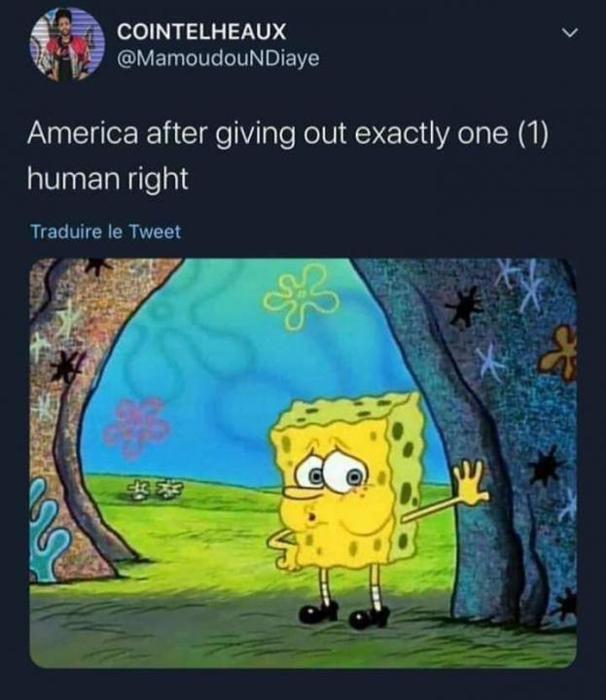Click the word "America" in the tweet
606x700 pixels.
[83, 133]
